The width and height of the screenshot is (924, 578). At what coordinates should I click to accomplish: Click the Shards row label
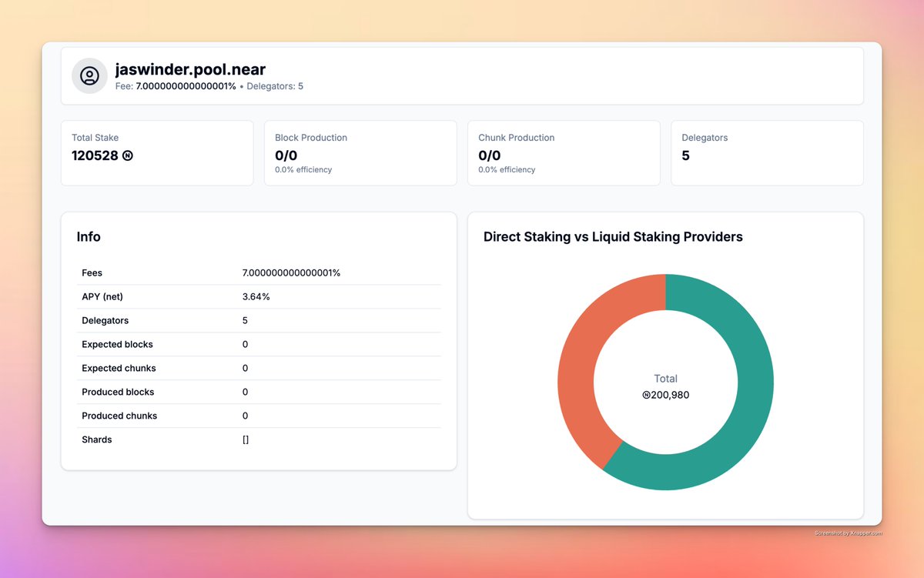tap(97, 439)
